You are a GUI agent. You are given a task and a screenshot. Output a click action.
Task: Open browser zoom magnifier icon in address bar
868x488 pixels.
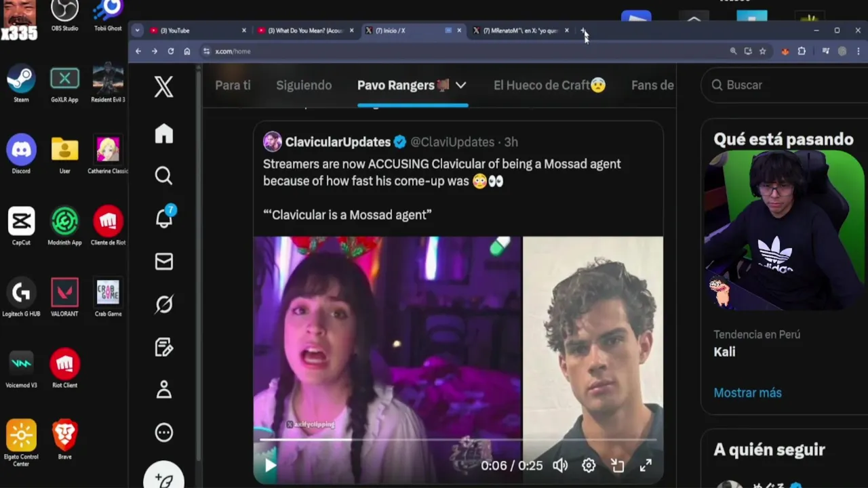tap(733, 51)
